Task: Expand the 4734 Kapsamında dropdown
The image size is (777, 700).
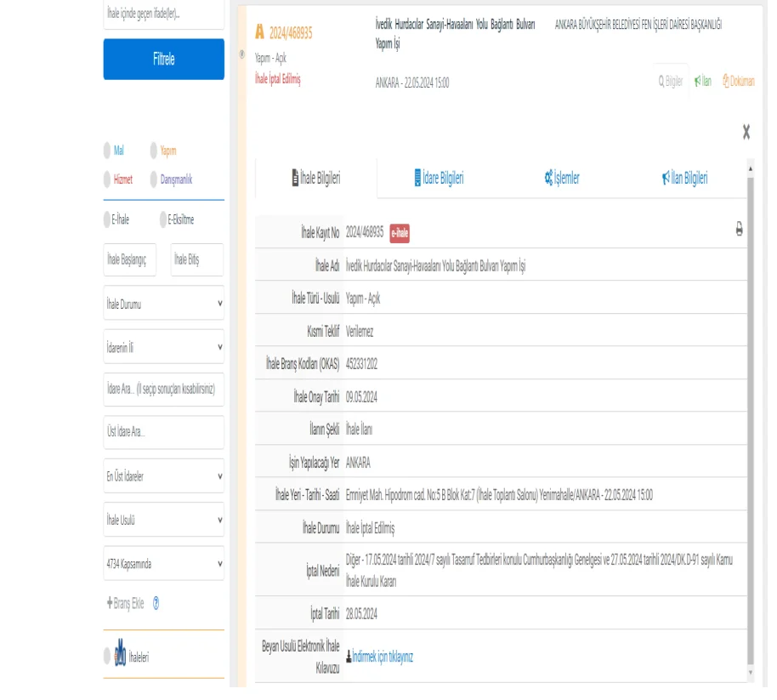Action: point(163,563)
